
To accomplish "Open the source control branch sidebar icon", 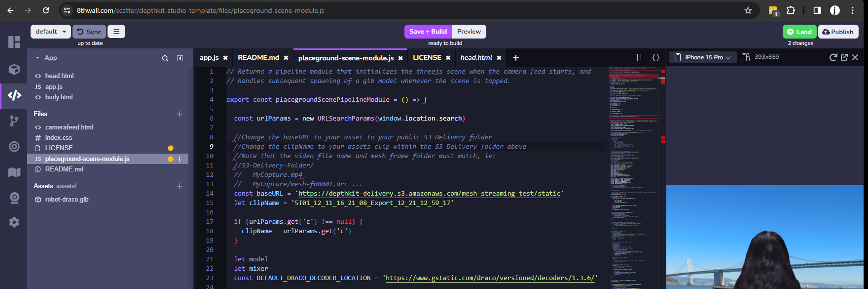I will pos(14,121).
